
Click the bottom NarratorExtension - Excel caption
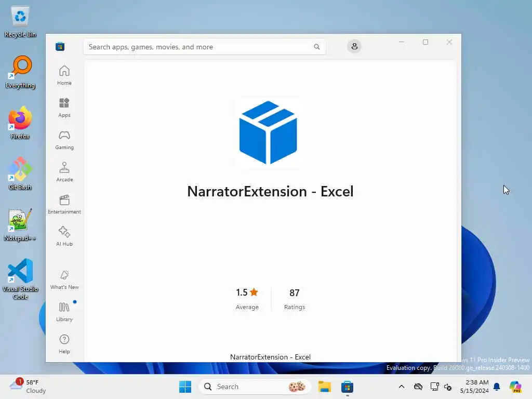point(270,357)
